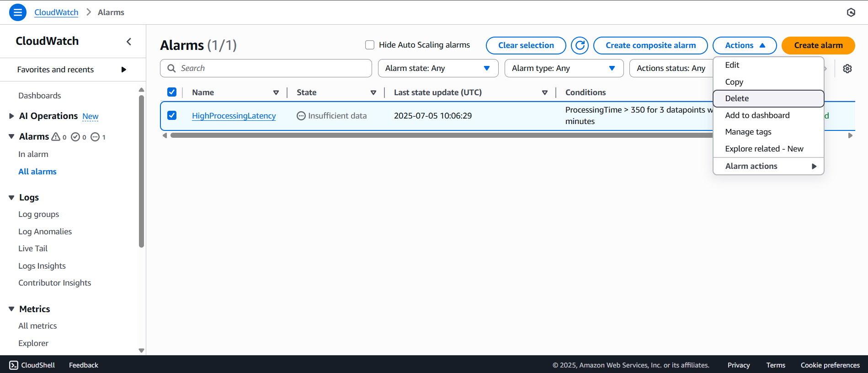
Task: Expand the AI Operations sidebar section
Action: pos(11,116)
